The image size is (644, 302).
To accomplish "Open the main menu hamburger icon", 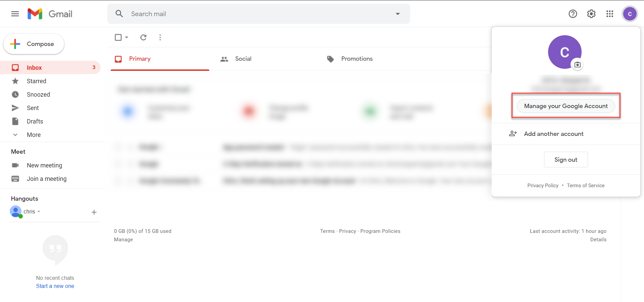I will [x=15, y=14].
